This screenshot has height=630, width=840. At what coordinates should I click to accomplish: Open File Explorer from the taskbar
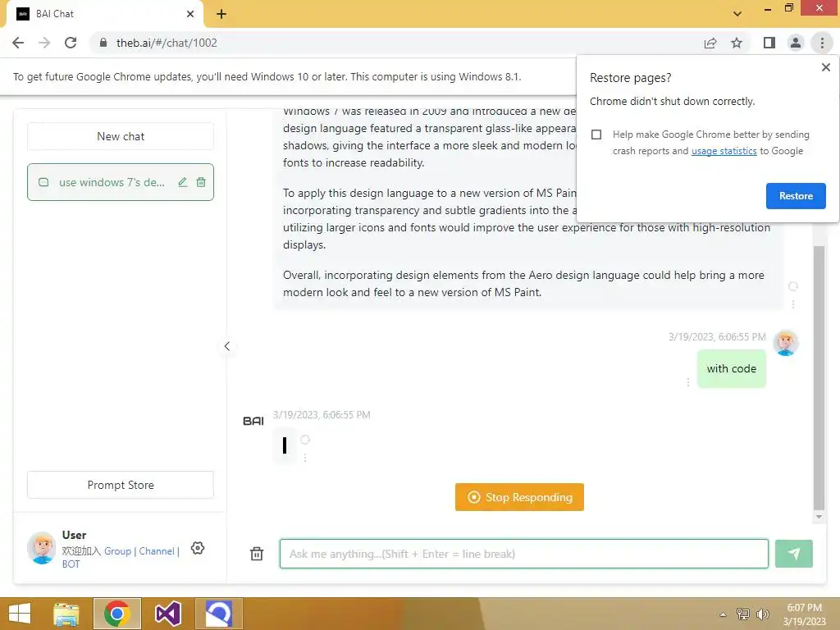click(x=66, y=614)
